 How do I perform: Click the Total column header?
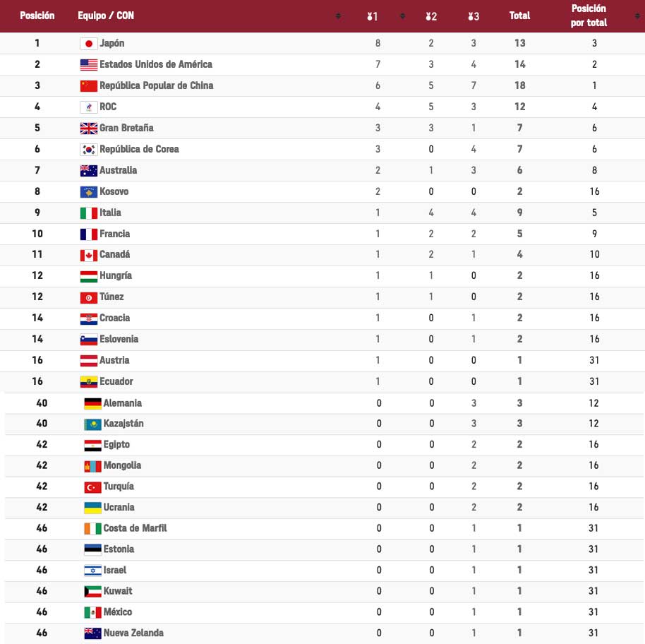[519, 16]
